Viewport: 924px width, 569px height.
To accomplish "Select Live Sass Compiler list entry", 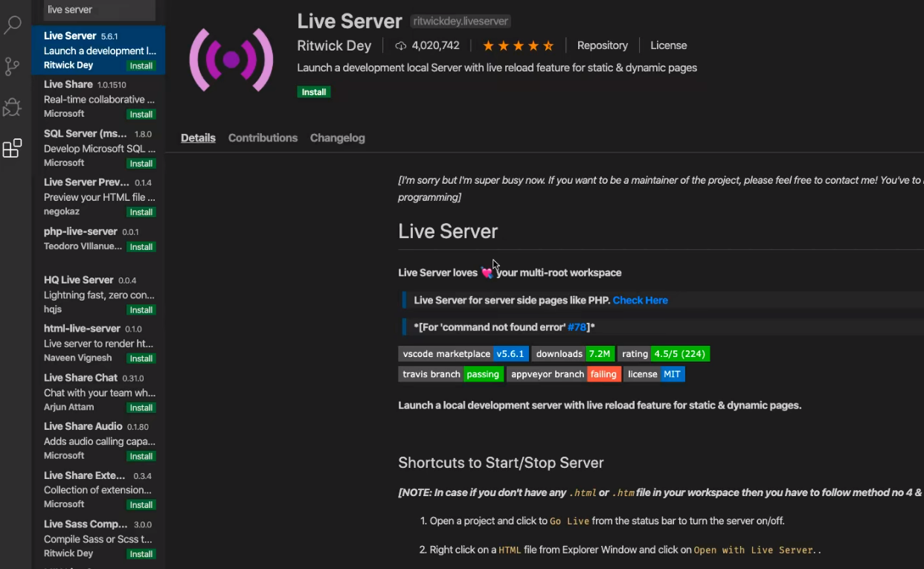I will coord(98,539).
